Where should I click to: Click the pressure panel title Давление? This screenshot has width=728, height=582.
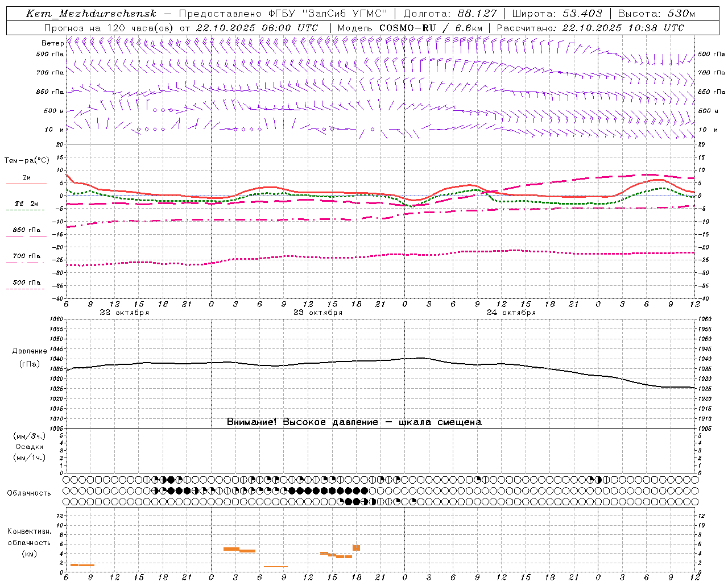(x=30, y=351)
